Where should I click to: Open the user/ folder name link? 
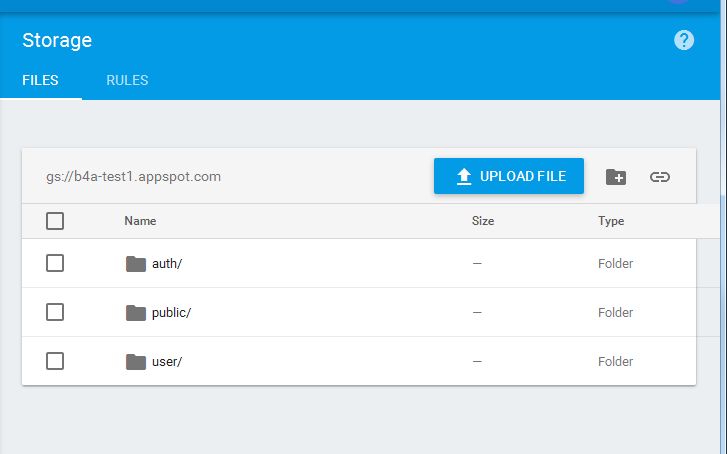[167, 361]
